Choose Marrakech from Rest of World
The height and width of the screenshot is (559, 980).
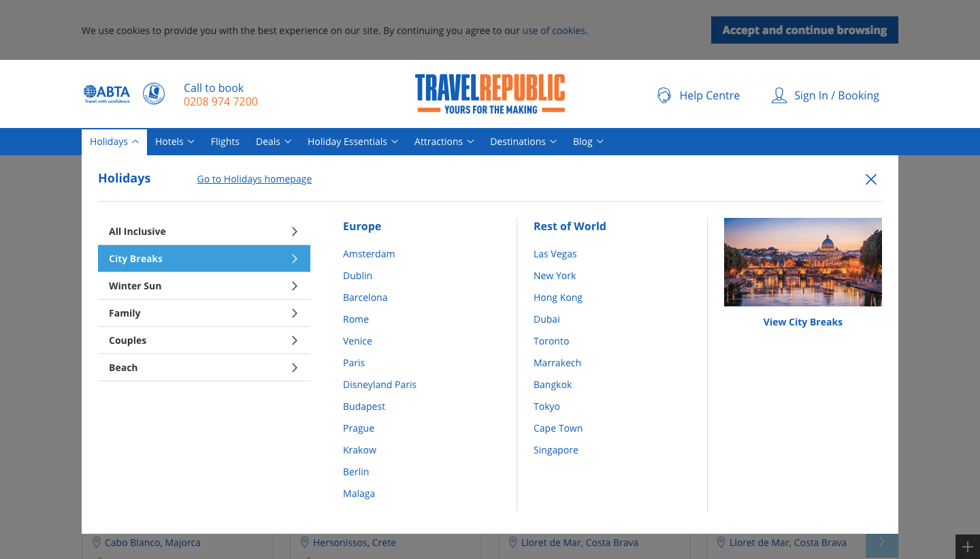(557, 363)
